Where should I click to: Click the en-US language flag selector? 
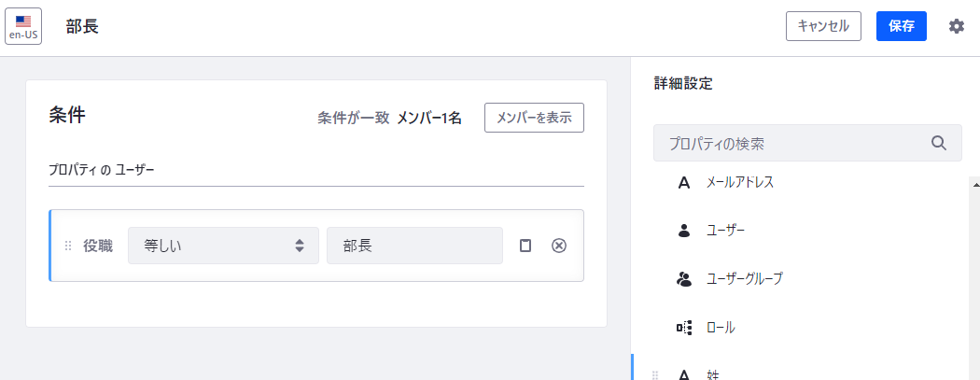click(x=23, y=26)
